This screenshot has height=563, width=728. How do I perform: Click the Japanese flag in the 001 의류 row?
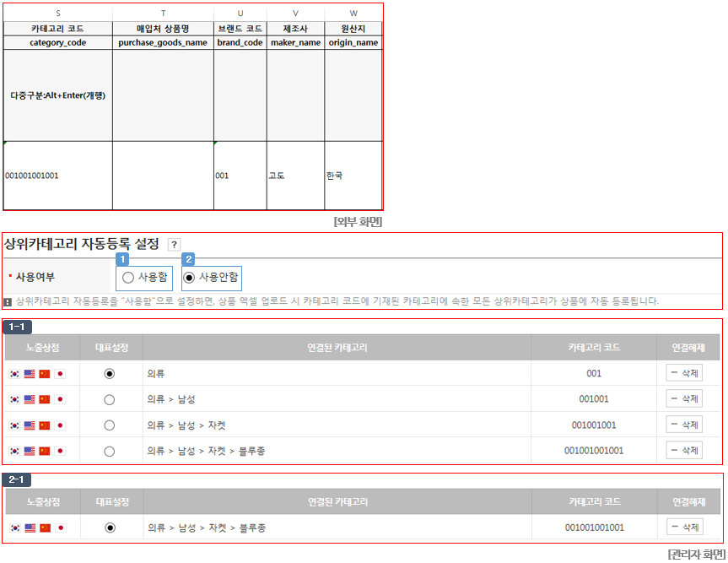click(x=60, y=374)
